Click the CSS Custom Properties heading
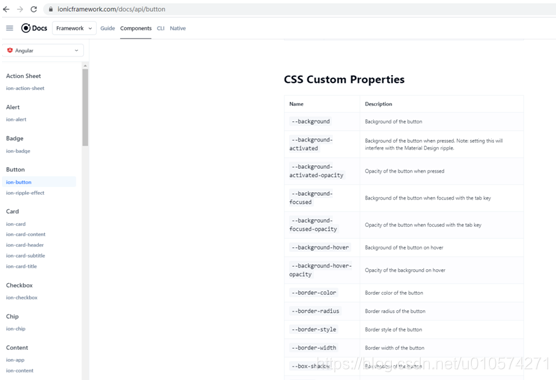 (344, 79)
